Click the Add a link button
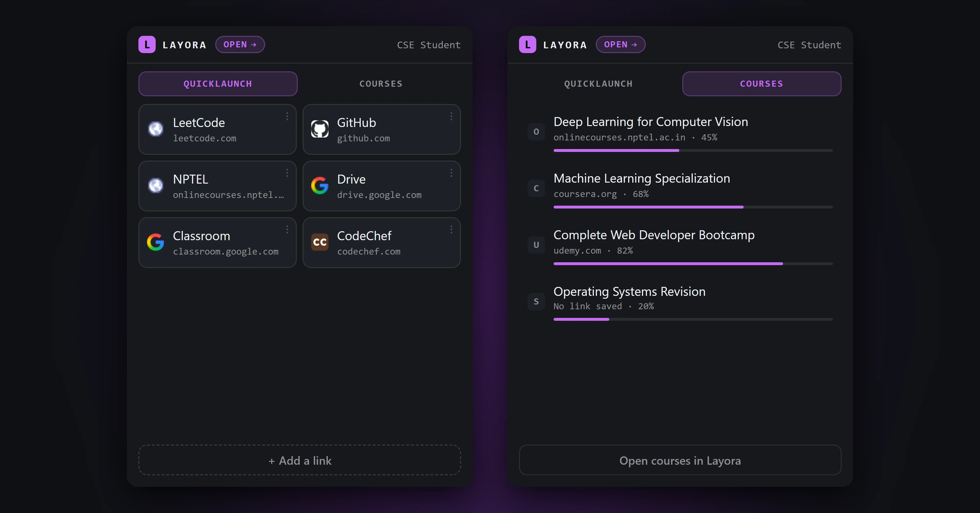980x513 pixels. coord(300,460)
